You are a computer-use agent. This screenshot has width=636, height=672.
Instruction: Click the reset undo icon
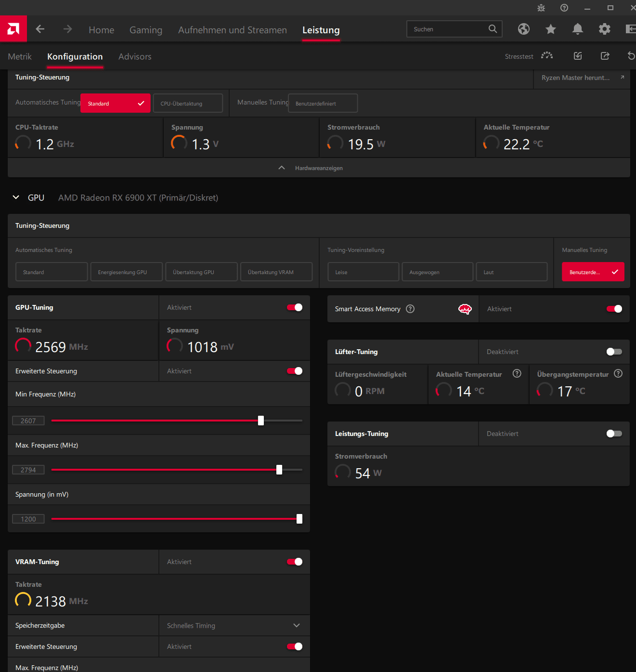tap(631, 56)
